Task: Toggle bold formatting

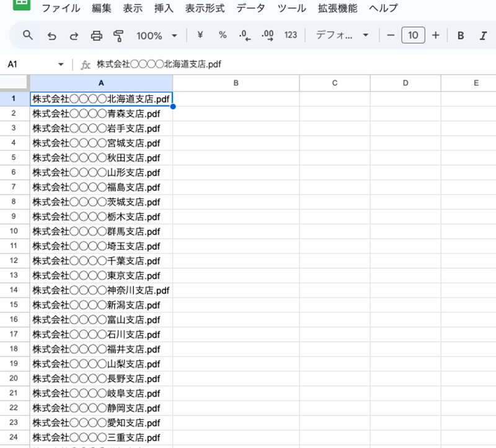Action: [461, 35]
